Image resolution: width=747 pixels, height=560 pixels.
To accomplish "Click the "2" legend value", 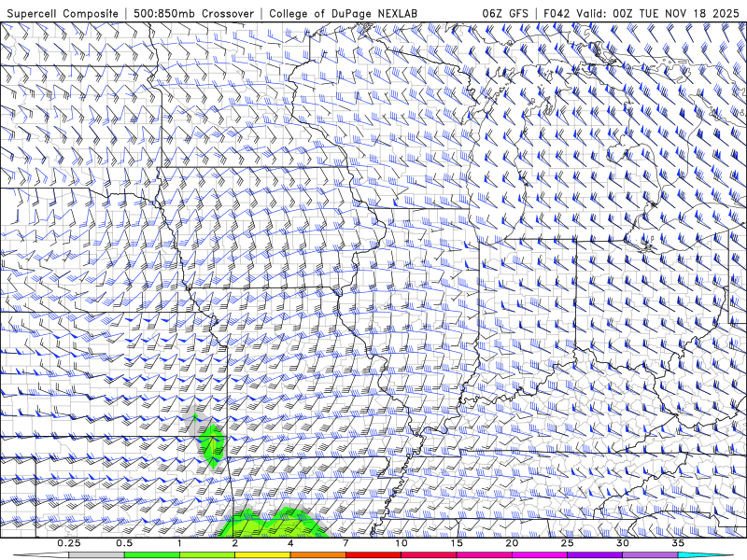I will click(x=235, y=543).
